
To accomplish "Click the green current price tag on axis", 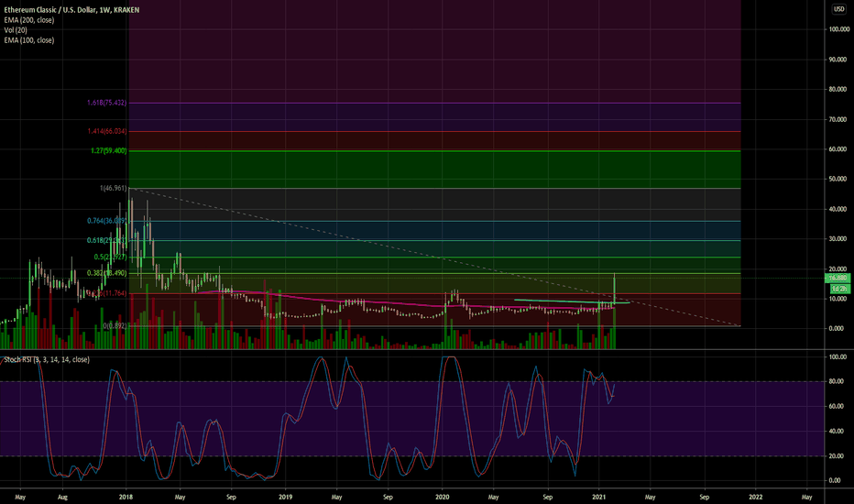I will [x=838, y=278].
